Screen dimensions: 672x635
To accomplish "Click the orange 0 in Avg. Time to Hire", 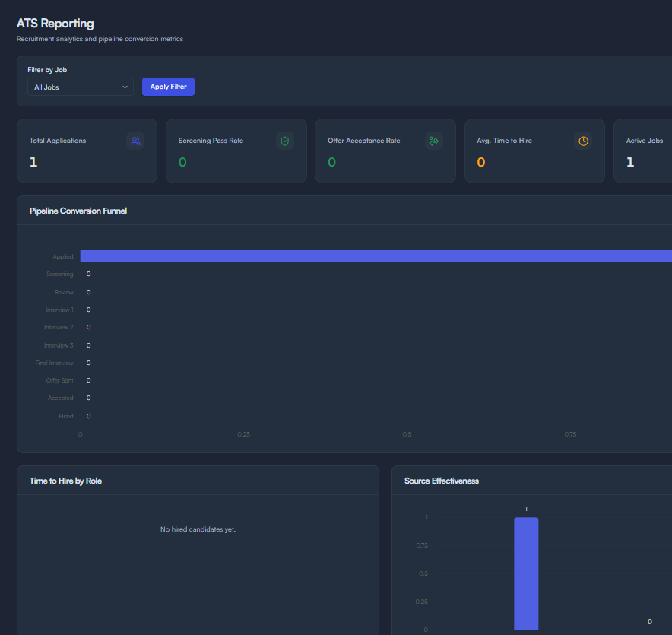I will (481, 162).
